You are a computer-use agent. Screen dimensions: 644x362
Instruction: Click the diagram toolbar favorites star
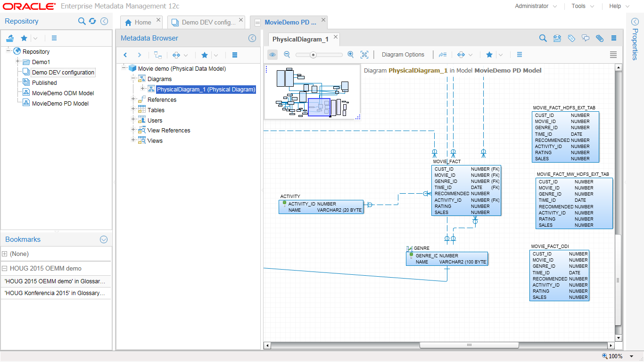click(489, 55)
